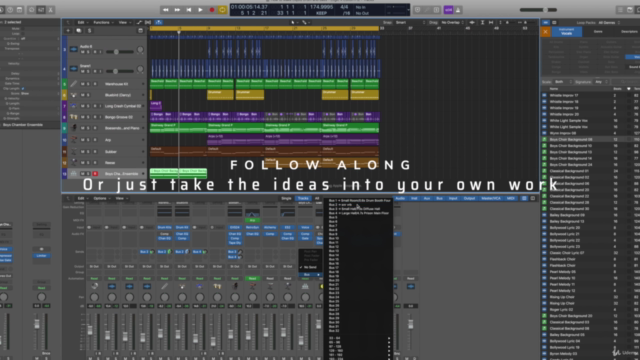Image resolution: width=640 pixels, height=360 pixels.
Task: Adjust the Audio 6 track volume slider
Action: 120,52
